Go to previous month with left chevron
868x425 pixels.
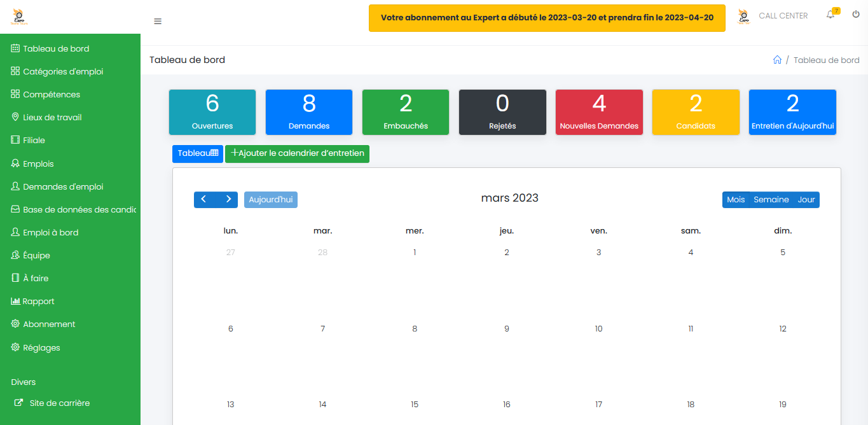click(x=204, y=199)
